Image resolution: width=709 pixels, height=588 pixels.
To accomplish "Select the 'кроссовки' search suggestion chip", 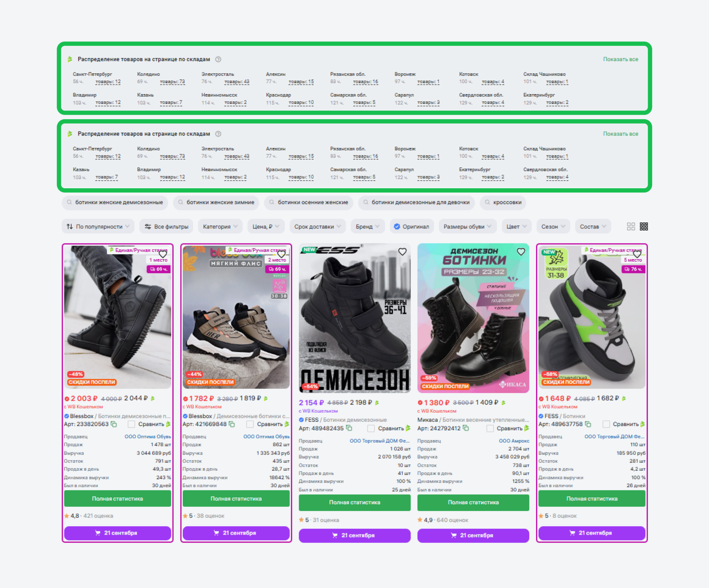I will coord(503,202).
